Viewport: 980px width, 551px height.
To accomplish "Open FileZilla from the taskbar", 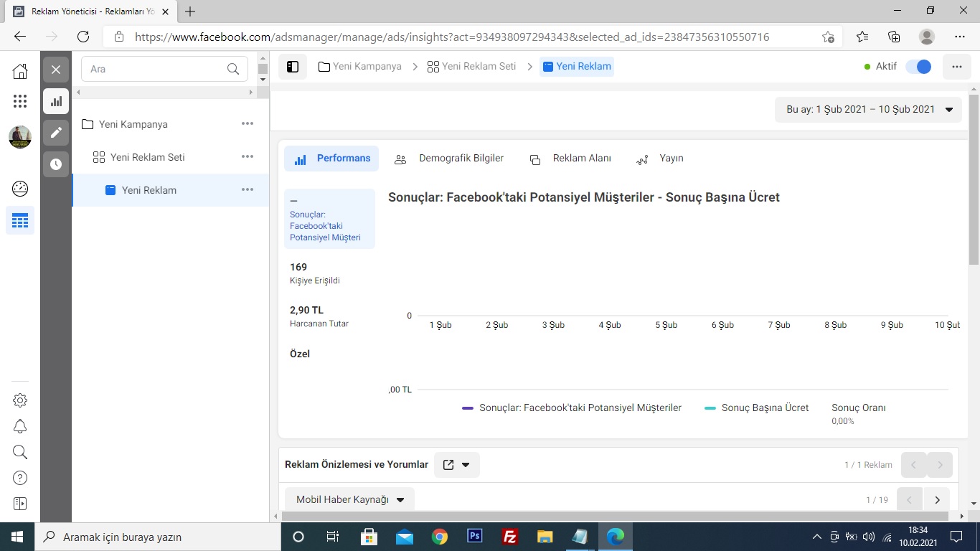I will tap(510, 537).
